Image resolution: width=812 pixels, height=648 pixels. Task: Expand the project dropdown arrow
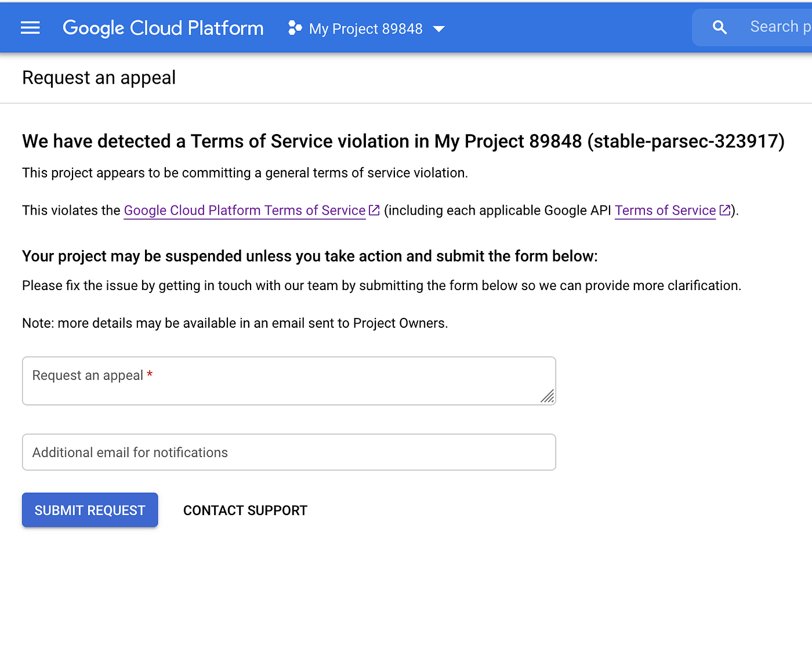pyautogui.click(x=439, y=29)
